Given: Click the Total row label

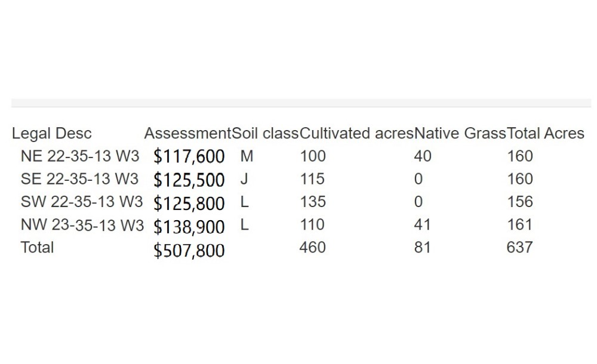Looking at the screenshot, I should tap(37, 248).
